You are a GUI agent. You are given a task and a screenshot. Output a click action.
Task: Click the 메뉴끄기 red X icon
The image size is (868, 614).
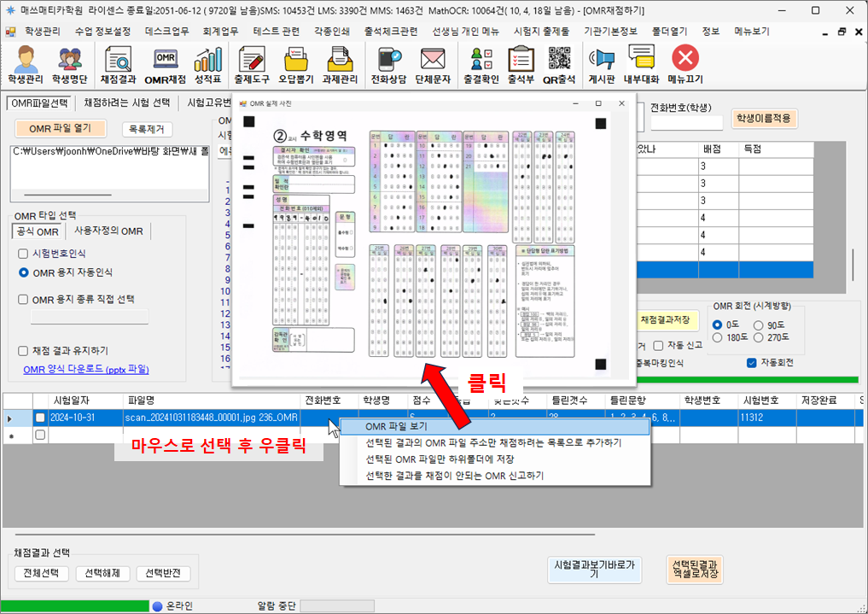pos(685,65)
